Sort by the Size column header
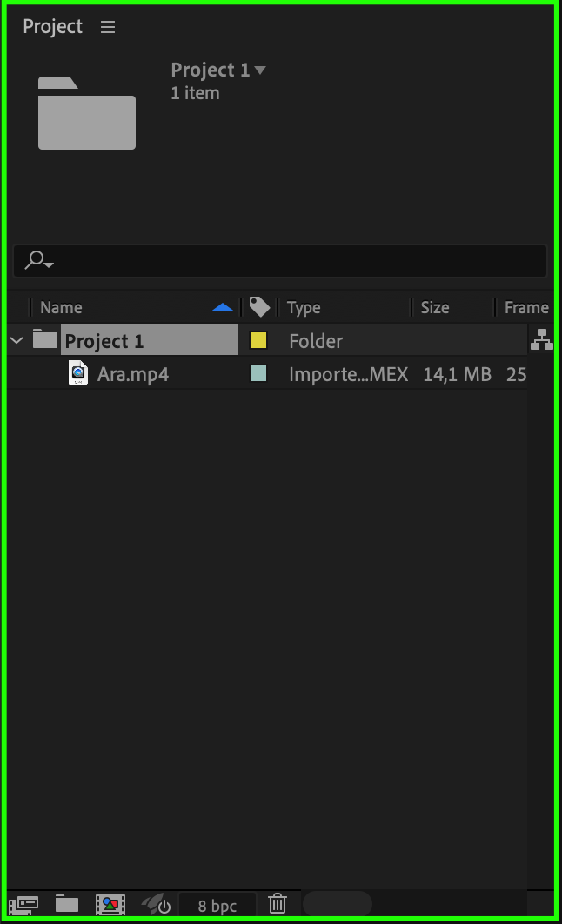 (435, 307)
